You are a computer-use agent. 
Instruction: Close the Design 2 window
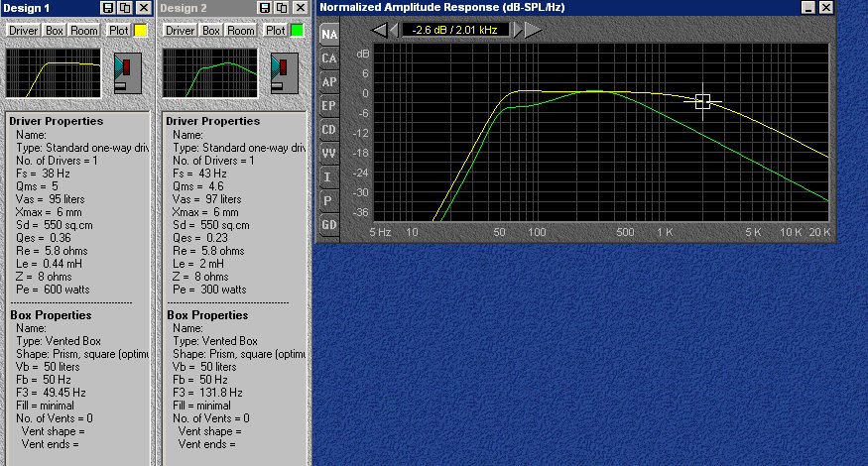(x=300, y=8)
